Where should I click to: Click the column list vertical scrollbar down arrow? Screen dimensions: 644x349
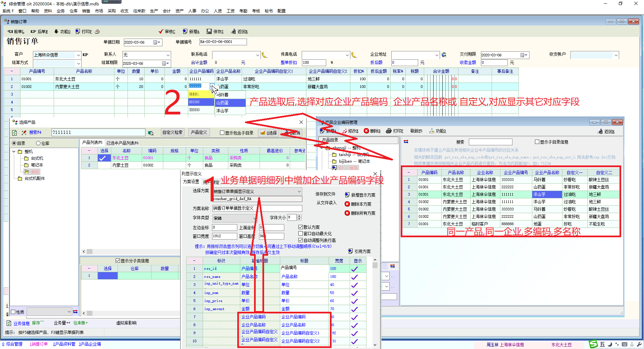(x=375, y=345)
